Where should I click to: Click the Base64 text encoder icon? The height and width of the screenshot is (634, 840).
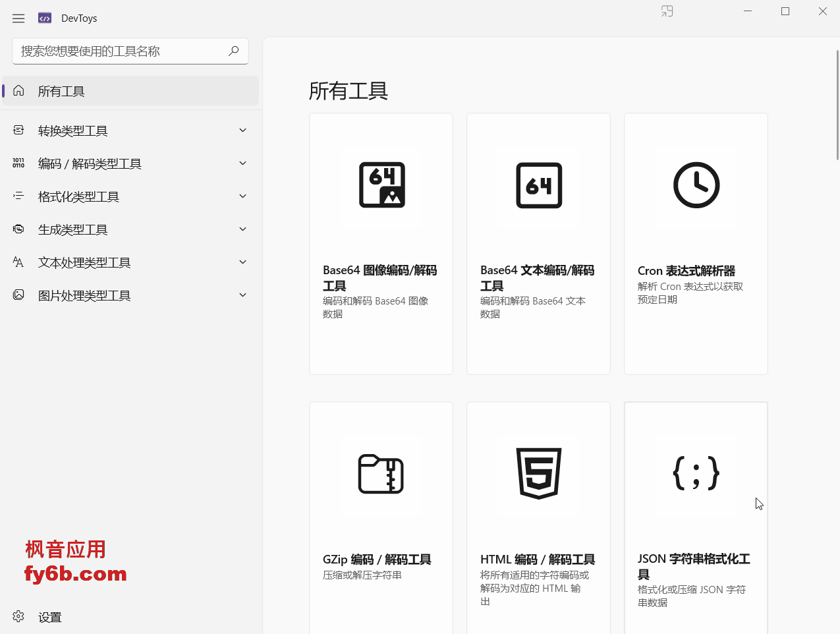click(x=539, y=185)
